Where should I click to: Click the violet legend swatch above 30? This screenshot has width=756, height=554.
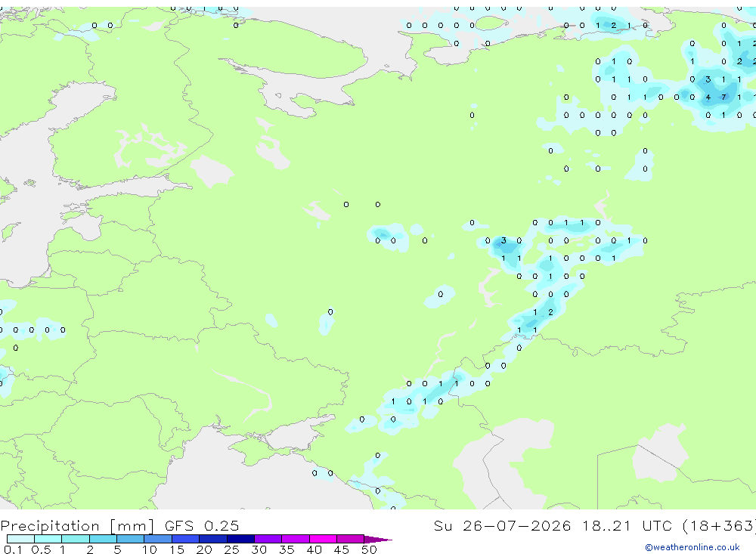click(x=268, y=539)
